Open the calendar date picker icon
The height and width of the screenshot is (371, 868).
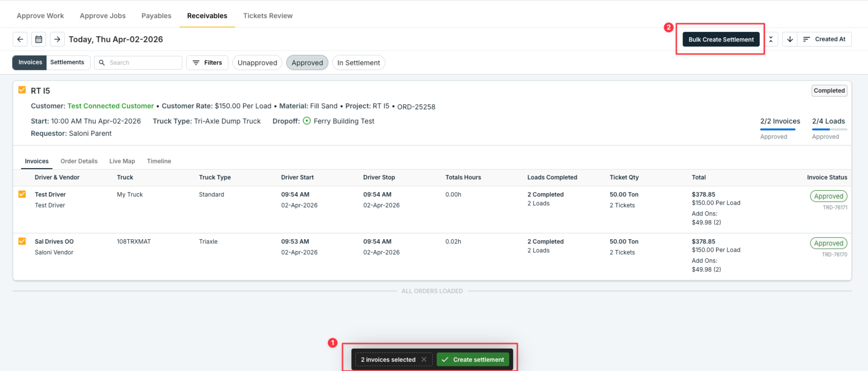(x=39, y=39)
